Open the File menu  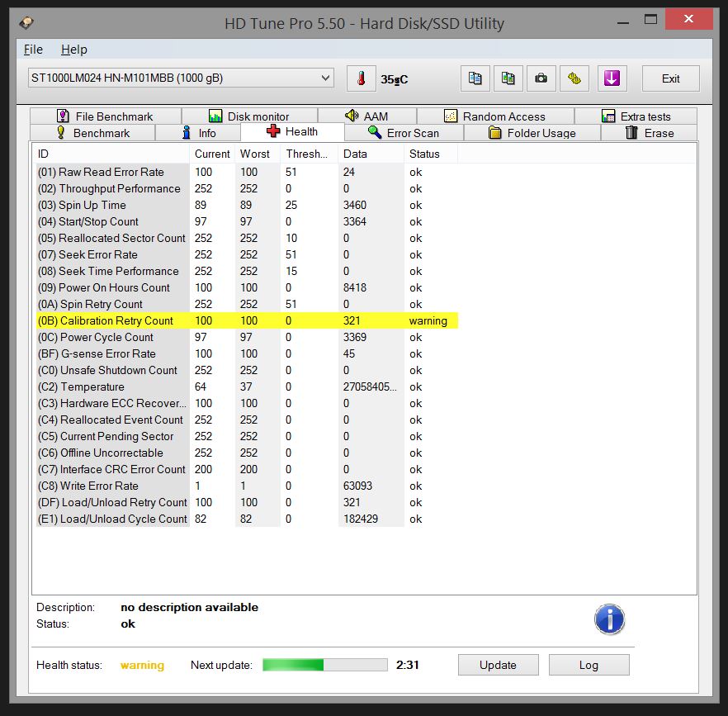coord(33,50)
